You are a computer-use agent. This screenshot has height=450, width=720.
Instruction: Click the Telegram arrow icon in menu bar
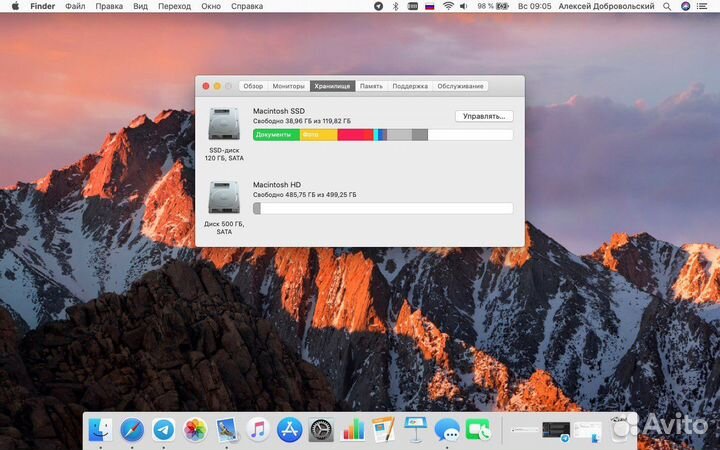point(378,6)
